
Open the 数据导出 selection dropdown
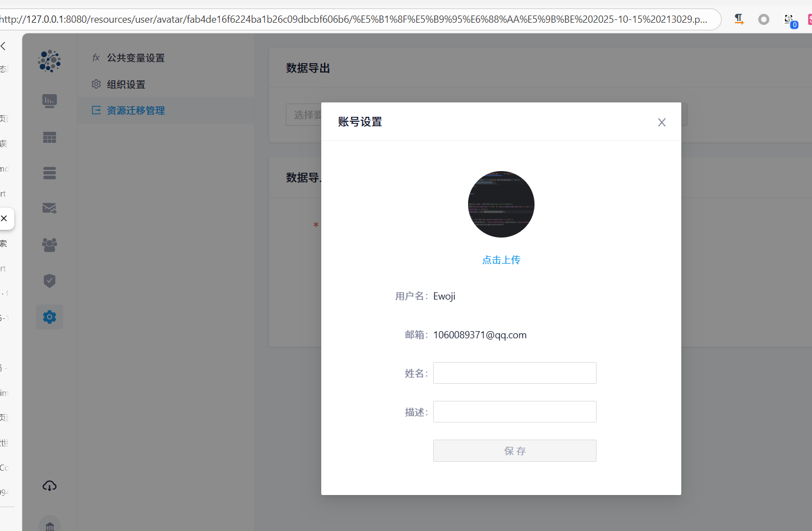pyautogui.click(x=304, y=115)
